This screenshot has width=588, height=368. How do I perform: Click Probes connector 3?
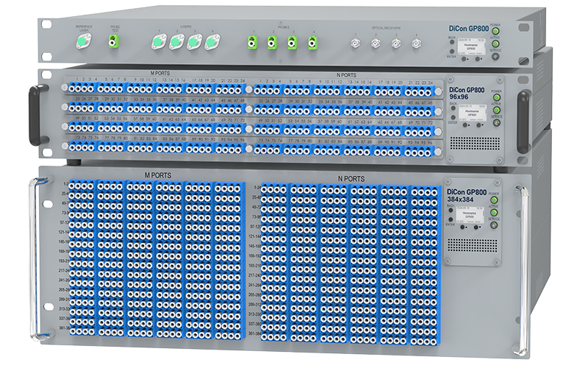pyautogui.click(x=293, y=43)
